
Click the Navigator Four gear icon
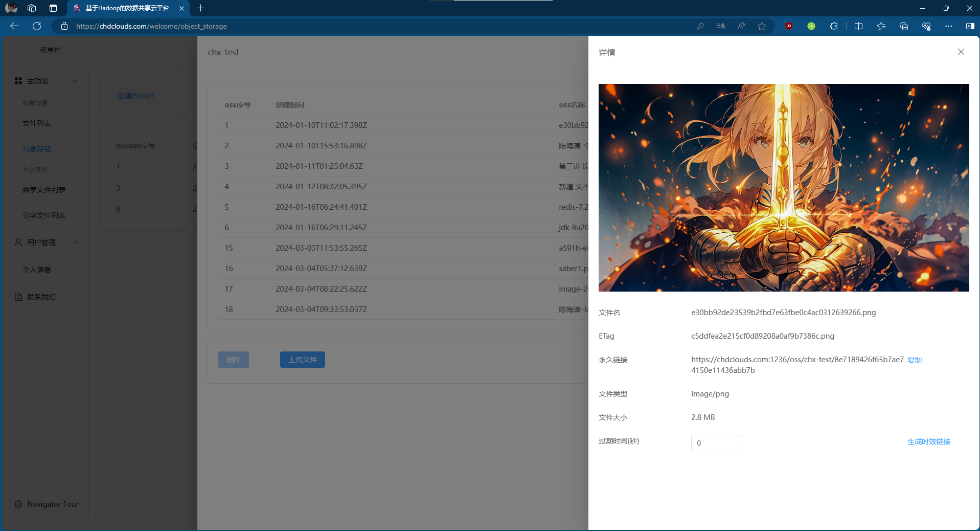[x=18, y=504]
